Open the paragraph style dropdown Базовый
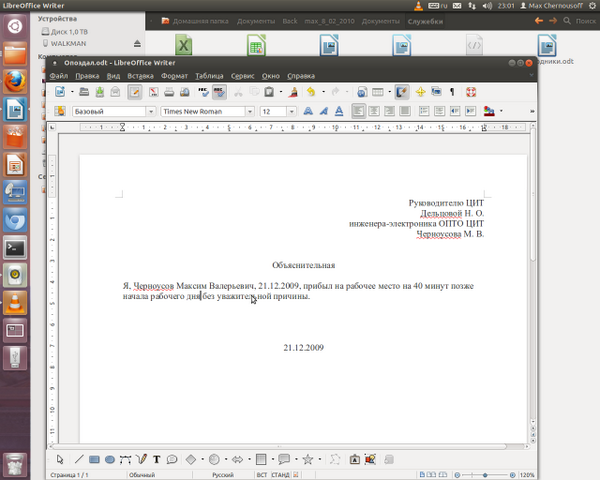This screenshot has height=480, width=600. [151, 111]
